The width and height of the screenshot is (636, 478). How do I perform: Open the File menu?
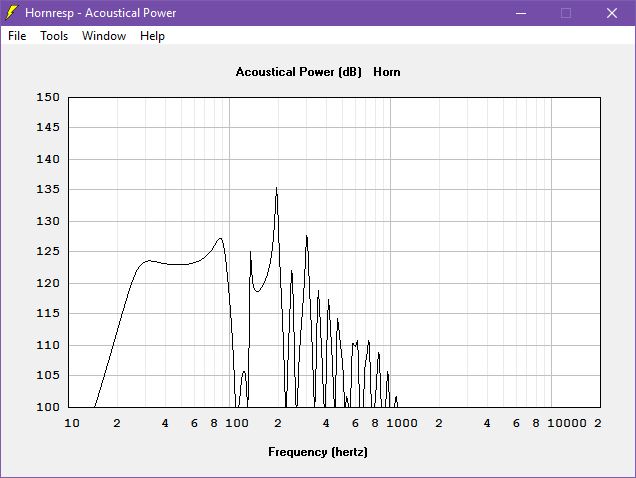pyautogui.click(x=17, y=36)
